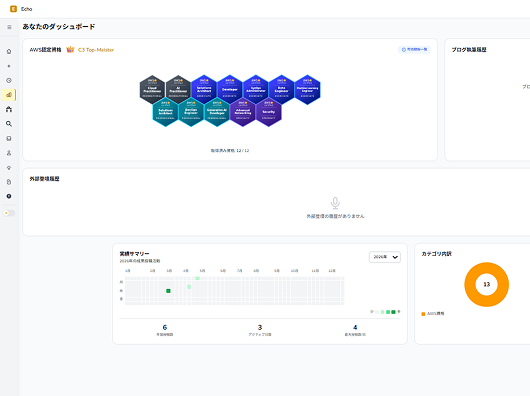Click the Generative AI Developer badge

point(217,112)
